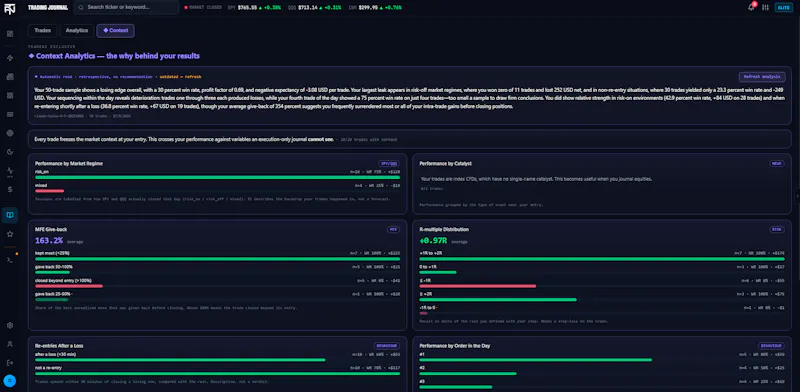Image resolution: width=800 pixels, height=392 pixels.
Task: Click the user profile sidebar icon
Action: (10, 344)
